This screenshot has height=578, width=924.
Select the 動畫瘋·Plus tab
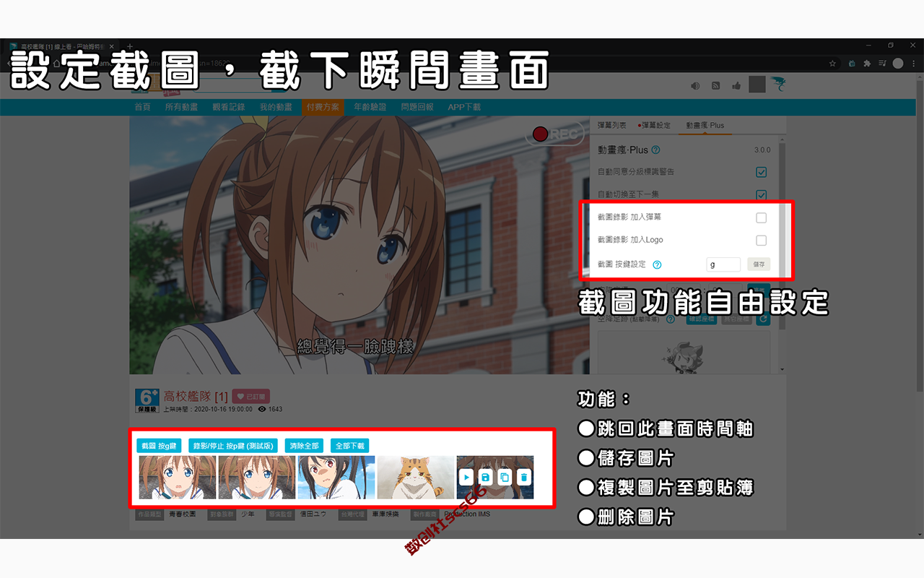click(x=705, y=126)
